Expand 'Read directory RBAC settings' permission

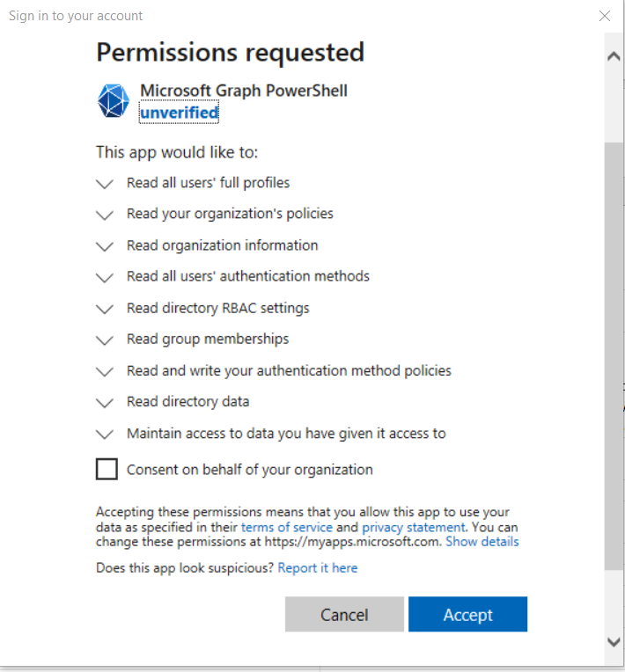pos(105,309)
